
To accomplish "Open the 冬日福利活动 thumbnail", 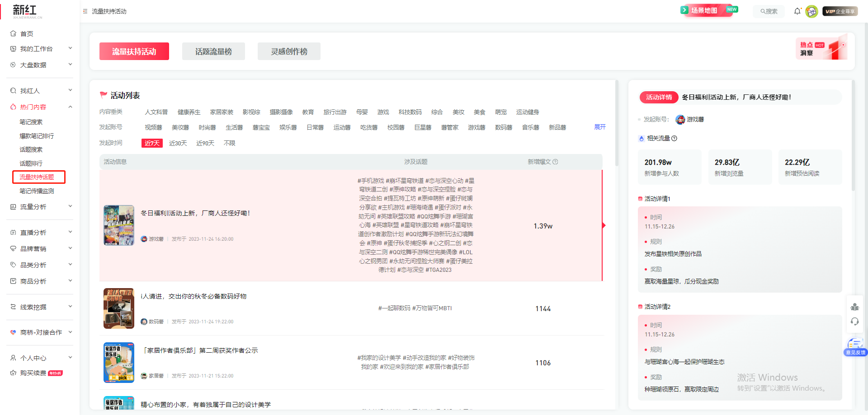I will [x=119, y=225].
